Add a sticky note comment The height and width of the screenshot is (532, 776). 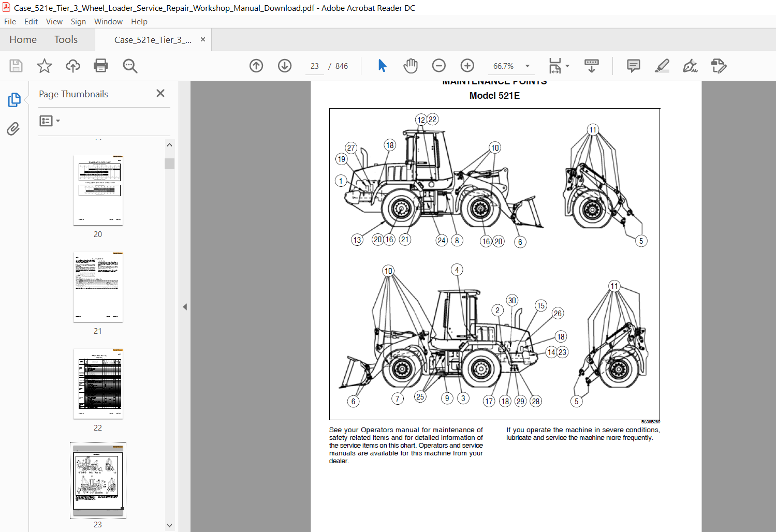point(633,66)
